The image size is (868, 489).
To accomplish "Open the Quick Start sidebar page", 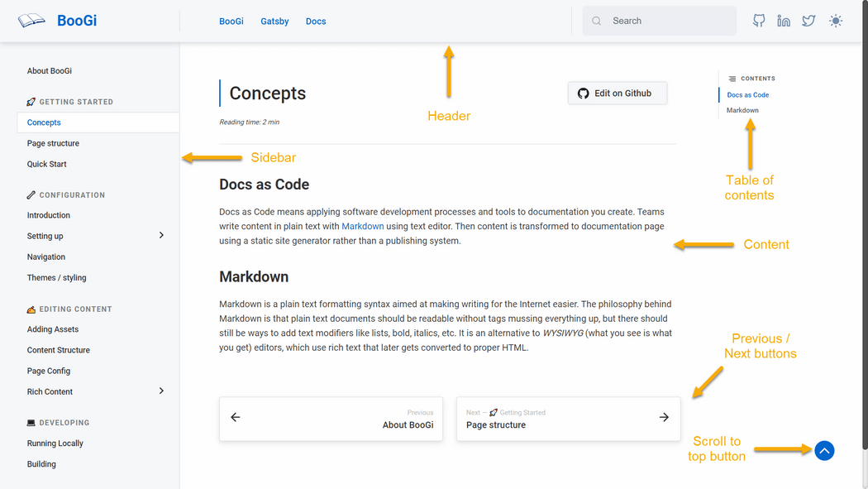I will pyautogui.click(x=46, y=164).
